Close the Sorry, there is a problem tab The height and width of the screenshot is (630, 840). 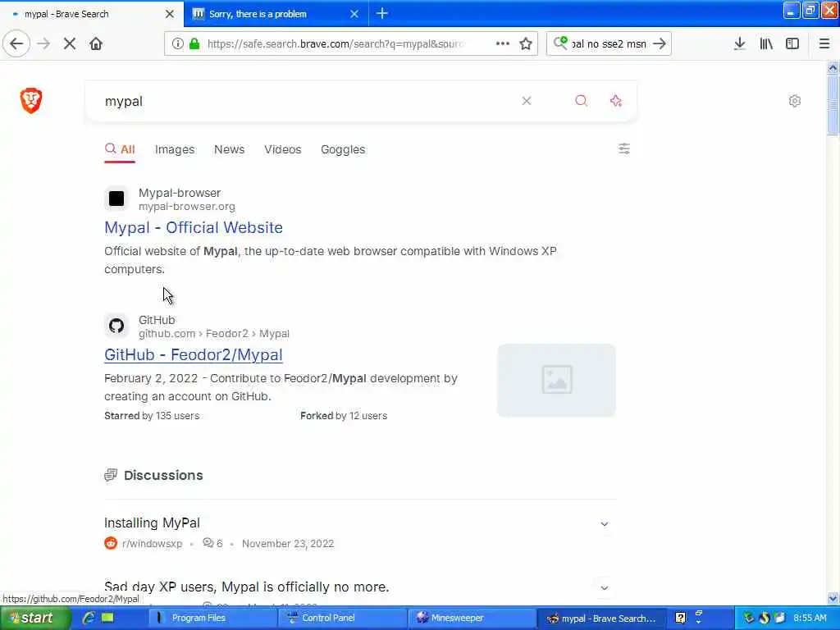pyautogui.click(x=354, y=14)
